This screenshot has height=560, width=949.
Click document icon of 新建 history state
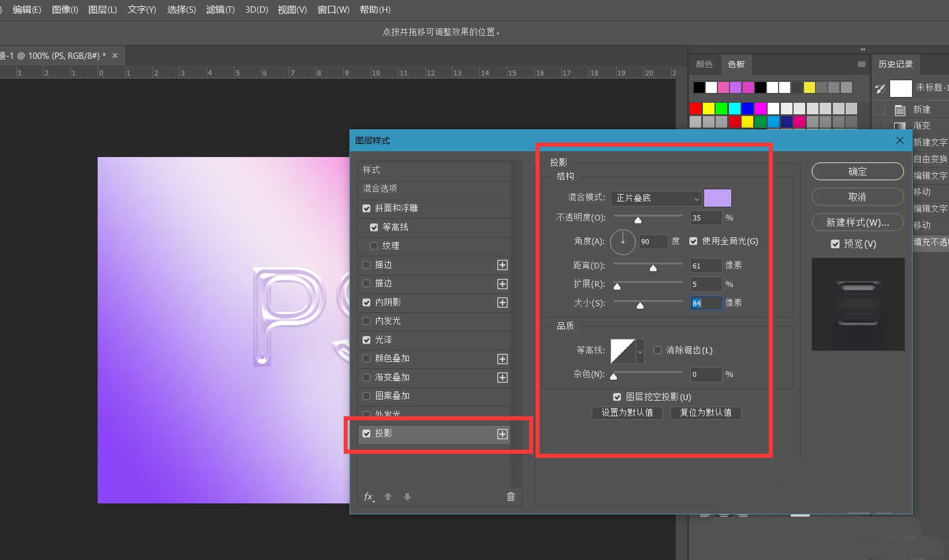pos(900,110)
